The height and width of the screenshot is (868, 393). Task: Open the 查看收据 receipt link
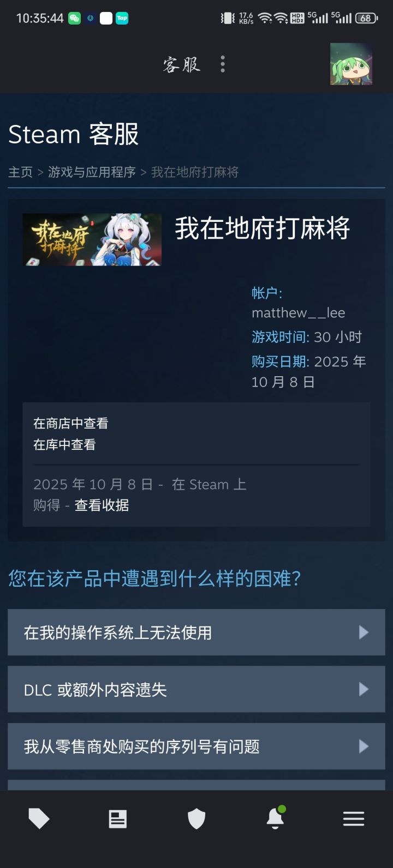coord(102,505)
